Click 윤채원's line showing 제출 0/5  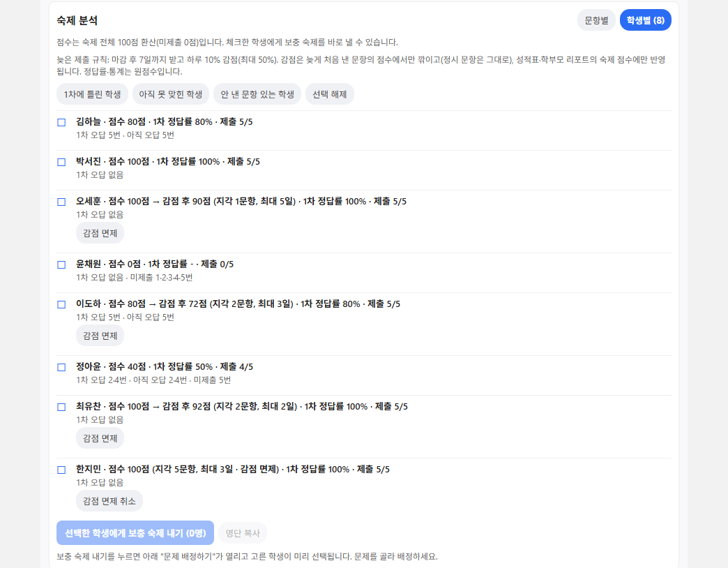click(155, 264)
